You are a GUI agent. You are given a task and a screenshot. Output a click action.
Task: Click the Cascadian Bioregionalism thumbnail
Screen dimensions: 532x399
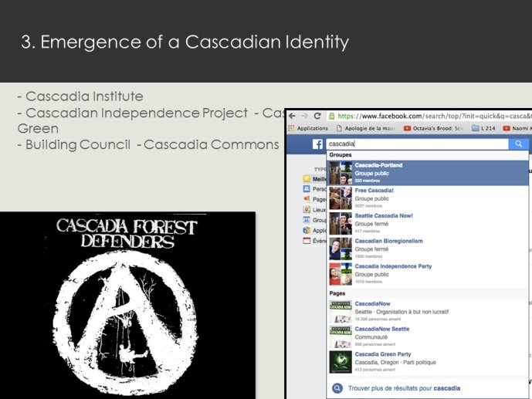(x=341, y=249)
